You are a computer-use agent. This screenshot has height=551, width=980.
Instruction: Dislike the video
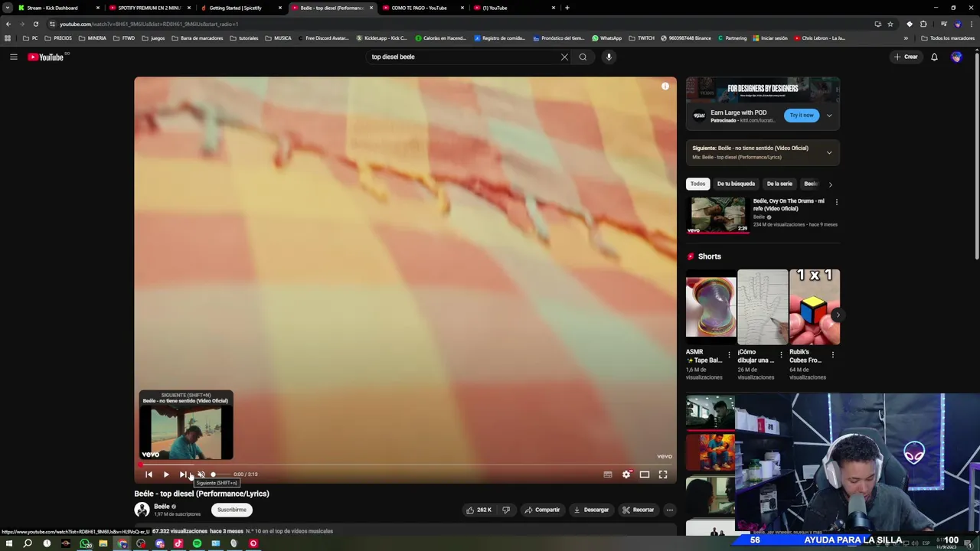(506, 510)
